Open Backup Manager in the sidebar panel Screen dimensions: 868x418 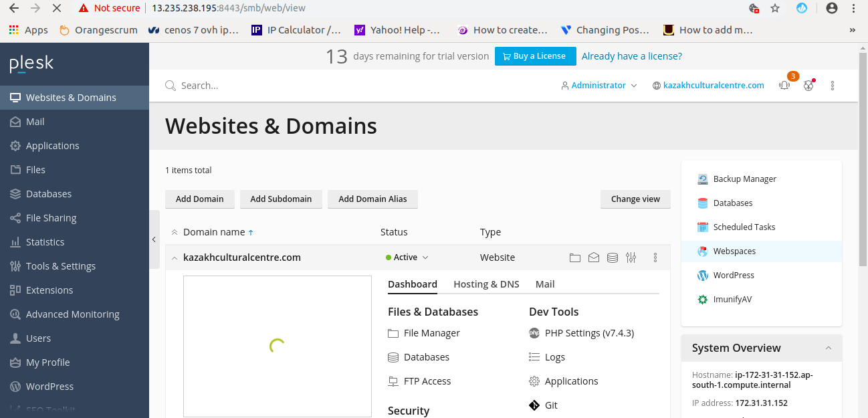tap(743, 179)
